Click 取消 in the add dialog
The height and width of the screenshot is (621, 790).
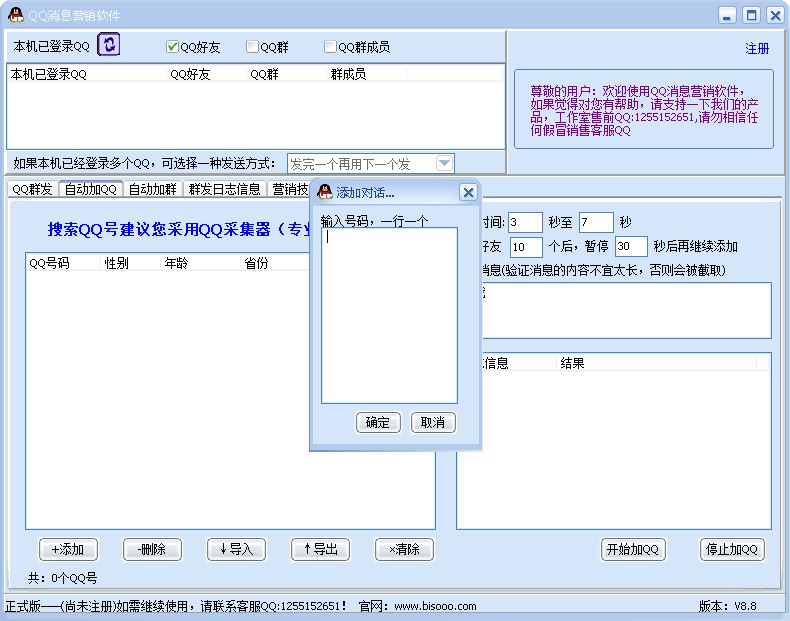[433, 423]
